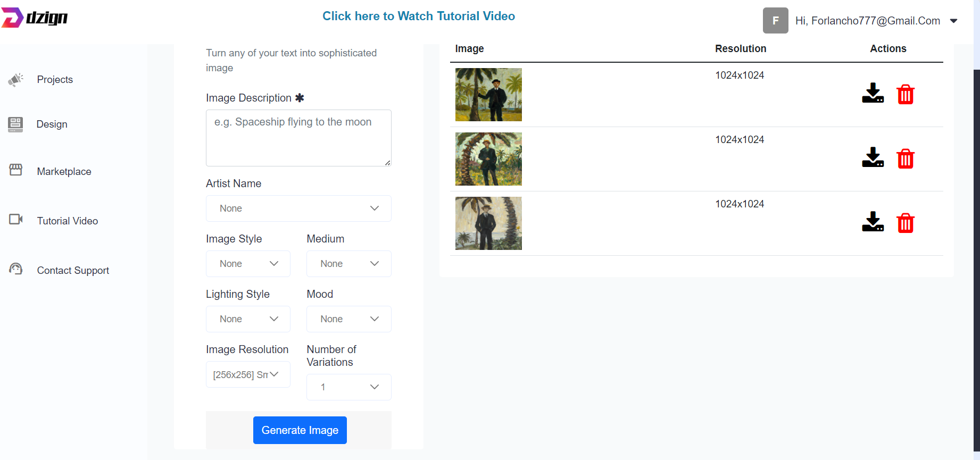Click the user avatar F icon

(x=776, y=21)
